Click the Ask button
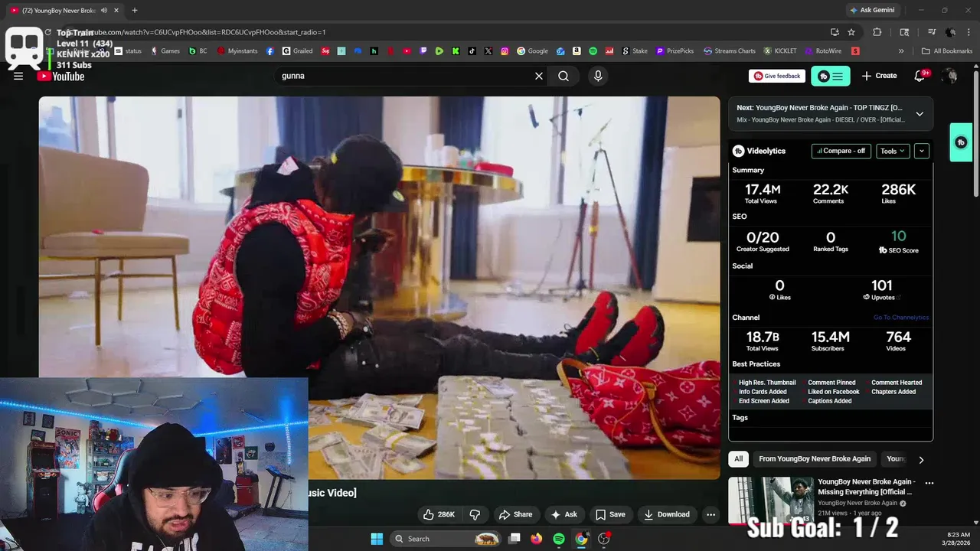The height and width of the screenshot is (551, 980). tap(563, 514)
